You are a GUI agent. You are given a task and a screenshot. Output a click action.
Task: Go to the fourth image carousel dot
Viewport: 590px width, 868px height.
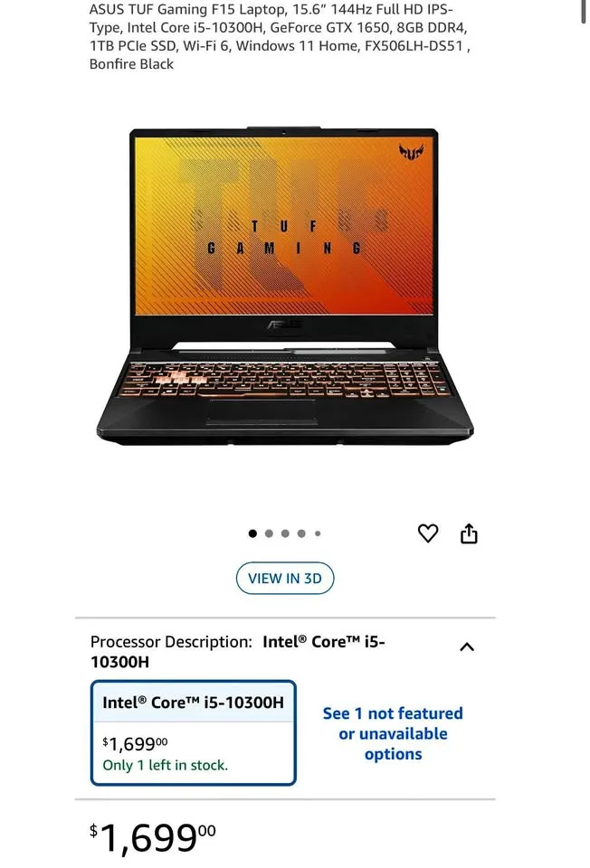[301, 533]
